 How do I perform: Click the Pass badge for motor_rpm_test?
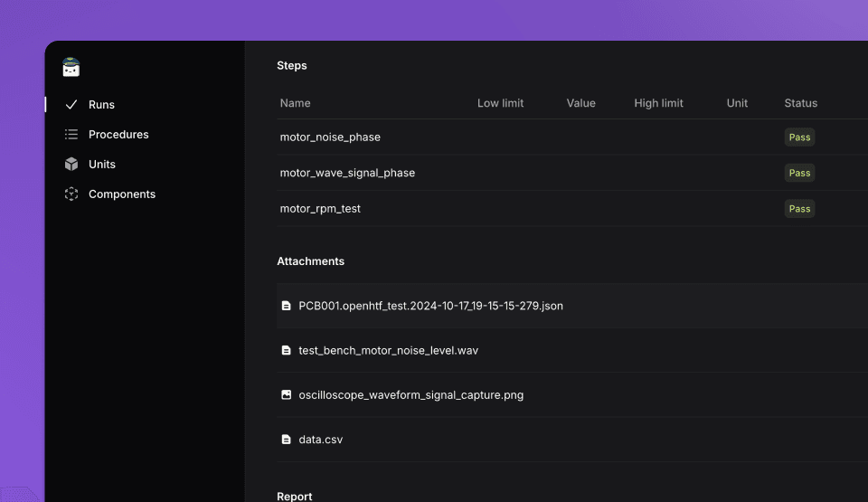(799, 208)
